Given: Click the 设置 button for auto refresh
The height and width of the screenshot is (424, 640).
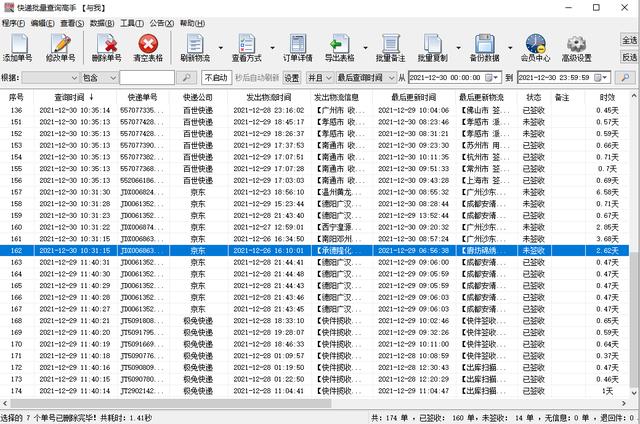Looking at the screenshot, I should point(291,78).
